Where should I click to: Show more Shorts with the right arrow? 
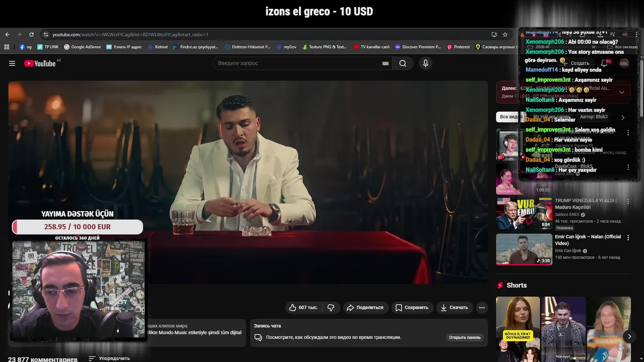(x=629, y=336)
